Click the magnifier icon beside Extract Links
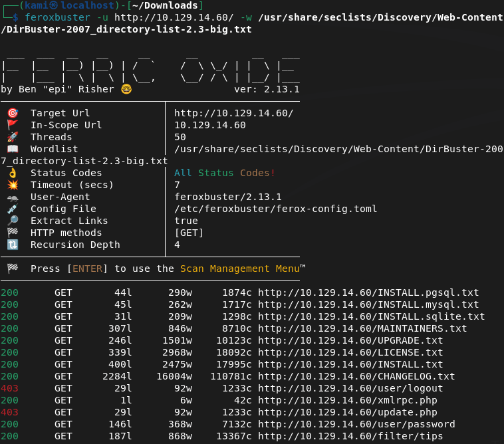The image size is (504, 444). point(12,221)
